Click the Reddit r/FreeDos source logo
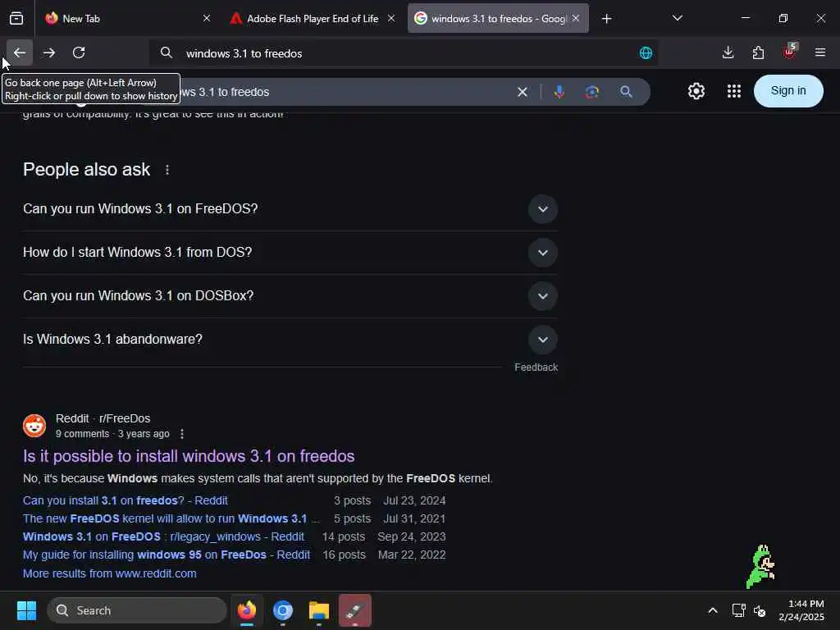The image size is (840, 630). click(x=34, y=426)
